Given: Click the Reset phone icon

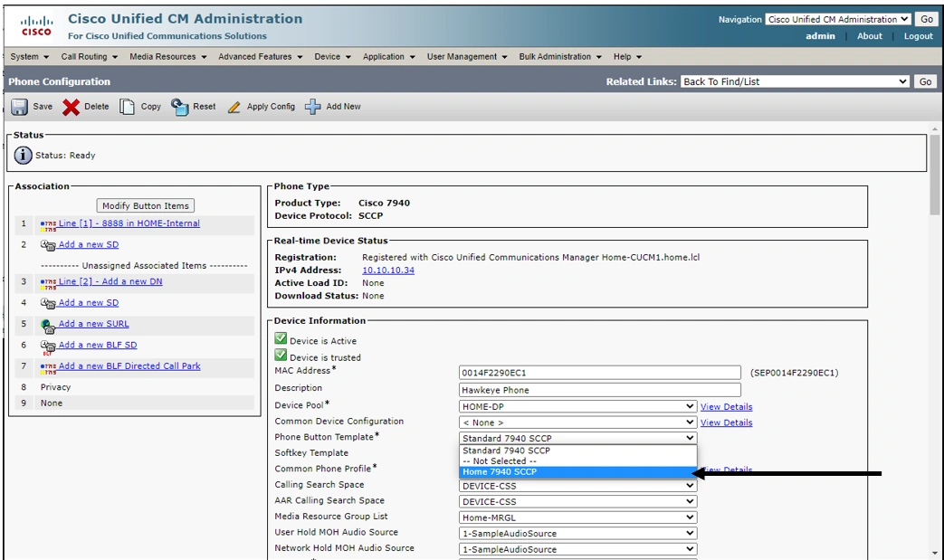Looking at the screenshot, I should click(179, 107).
